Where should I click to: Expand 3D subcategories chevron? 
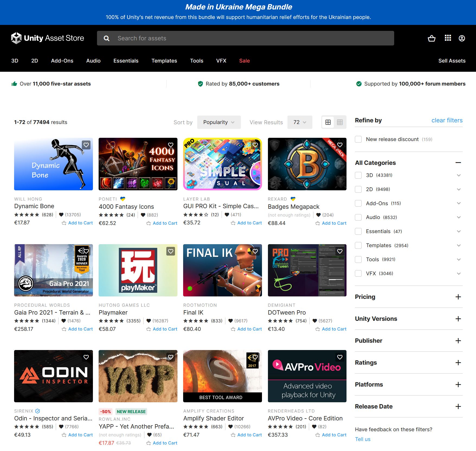pos(459,175)
